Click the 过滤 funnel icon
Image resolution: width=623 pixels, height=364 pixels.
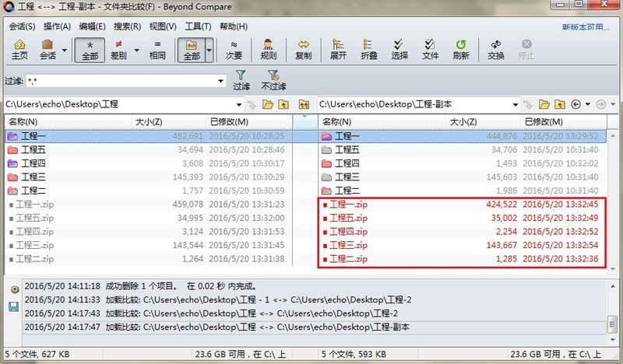pyautogui.click(x=241, y=80)
